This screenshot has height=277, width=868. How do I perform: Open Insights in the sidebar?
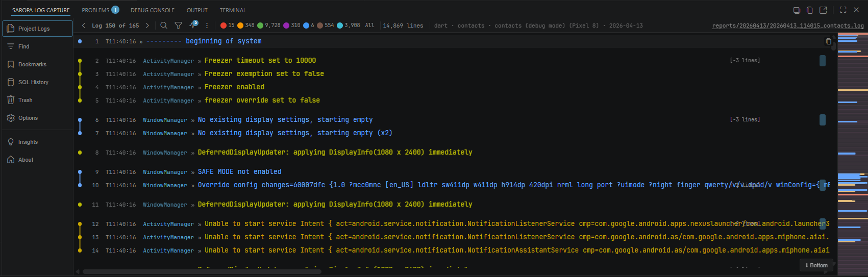coord(38,142)
